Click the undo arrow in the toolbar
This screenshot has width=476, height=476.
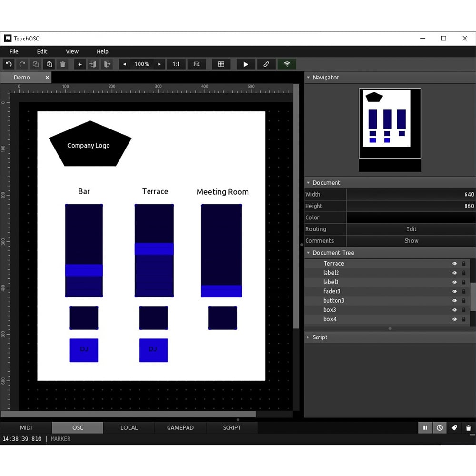pos(9,64)
